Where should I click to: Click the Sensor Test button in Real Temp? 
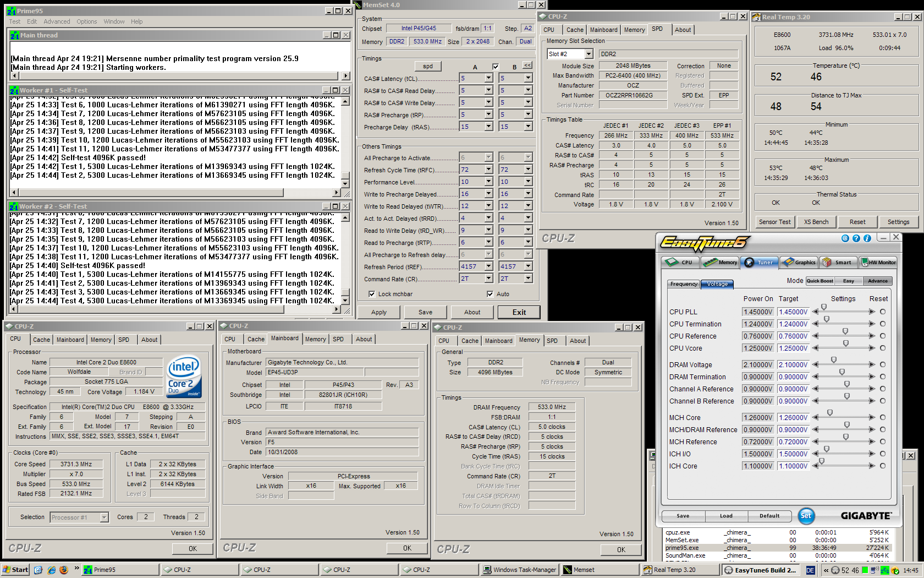tap(774, 222)
